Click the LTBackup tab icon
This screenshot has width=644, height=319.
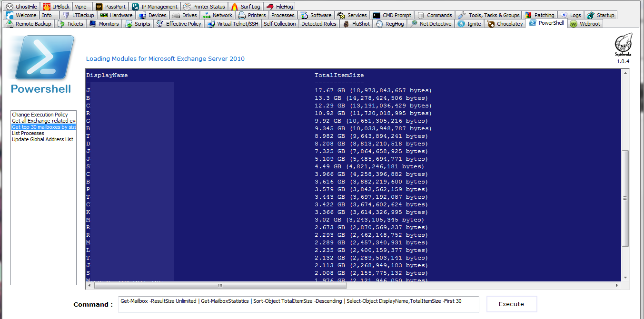coord(67,15)
